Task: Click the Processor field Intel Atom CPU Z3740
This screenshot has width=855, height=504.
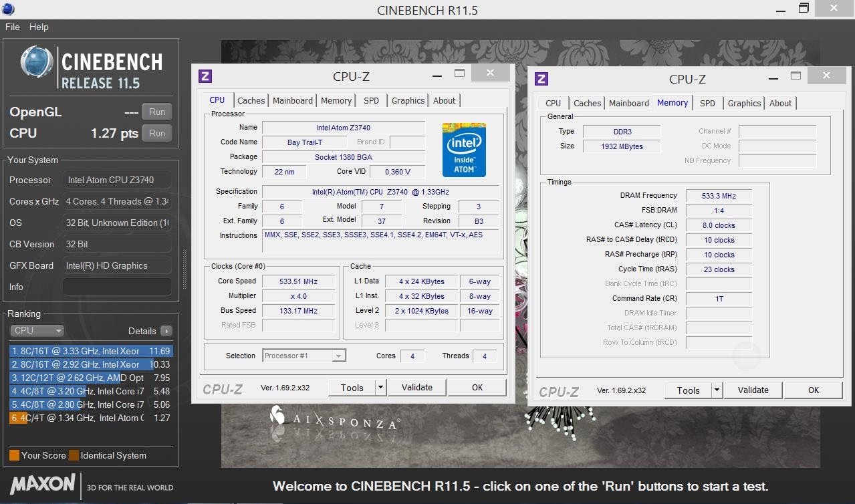Action: coord(117,180)
